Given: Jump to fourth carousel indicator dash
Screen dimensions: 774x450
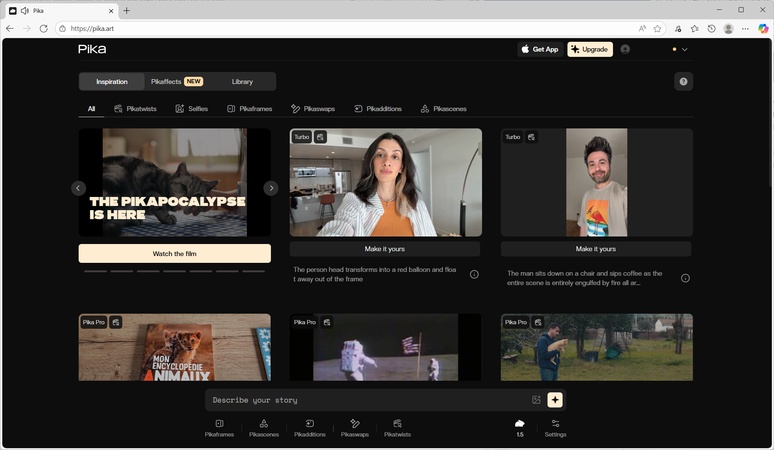Looking at the screenshot, I should click(x=175, y=271).
